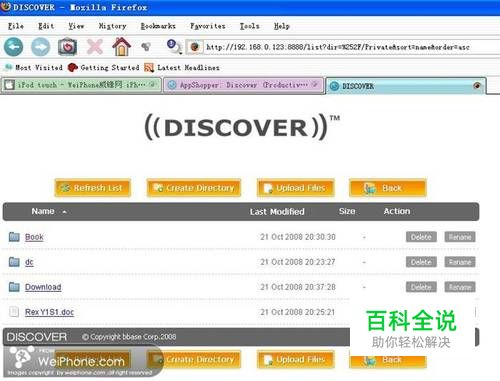Click the bottom Upload Files button
The height and width of the screenshot is (381, 500).
coord(296,360)
